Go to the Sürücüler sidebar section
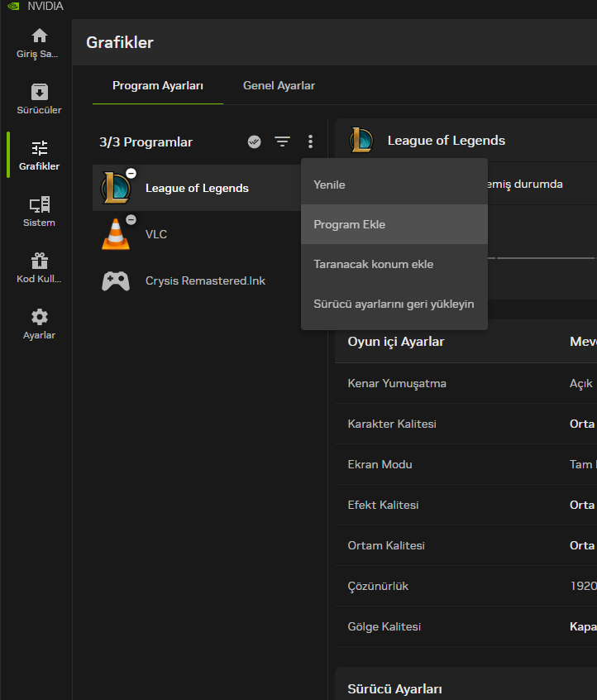Screen dimensions: 597x700 [x=39, y=92]
